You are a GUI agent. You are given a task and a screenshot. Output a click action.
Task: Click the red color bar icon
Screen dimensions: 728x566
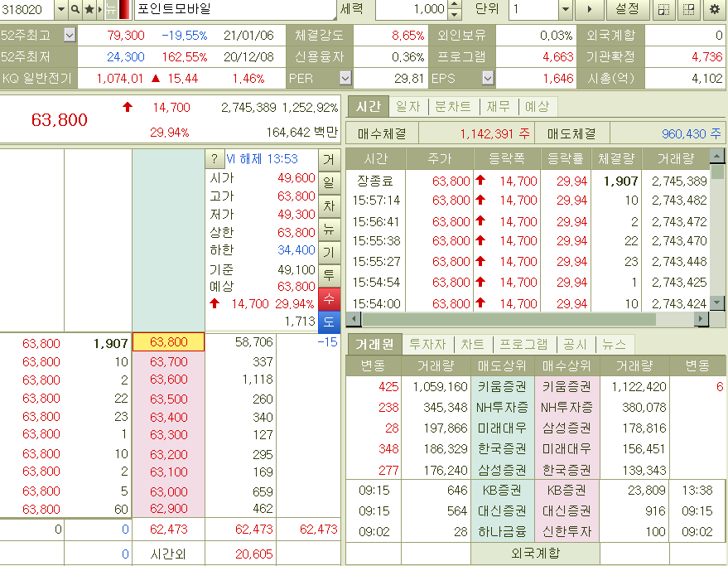(x=124, y=9)
